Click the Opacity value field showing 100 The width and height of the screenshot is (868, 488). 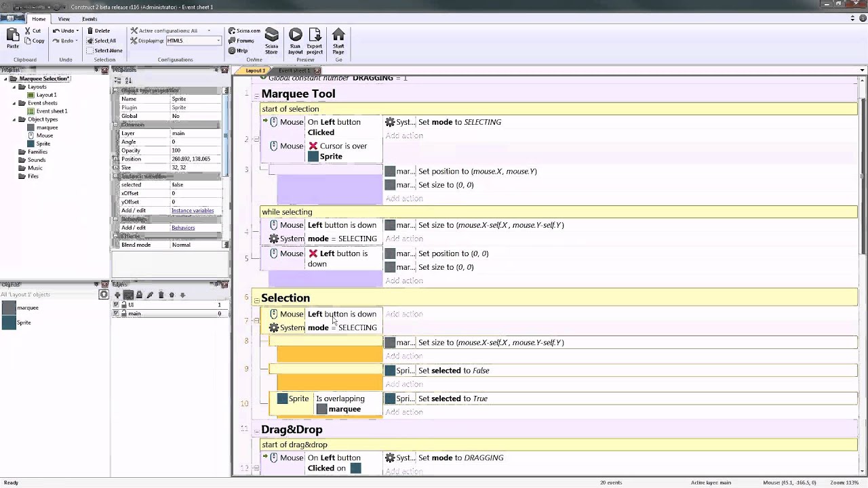[195, 150]
